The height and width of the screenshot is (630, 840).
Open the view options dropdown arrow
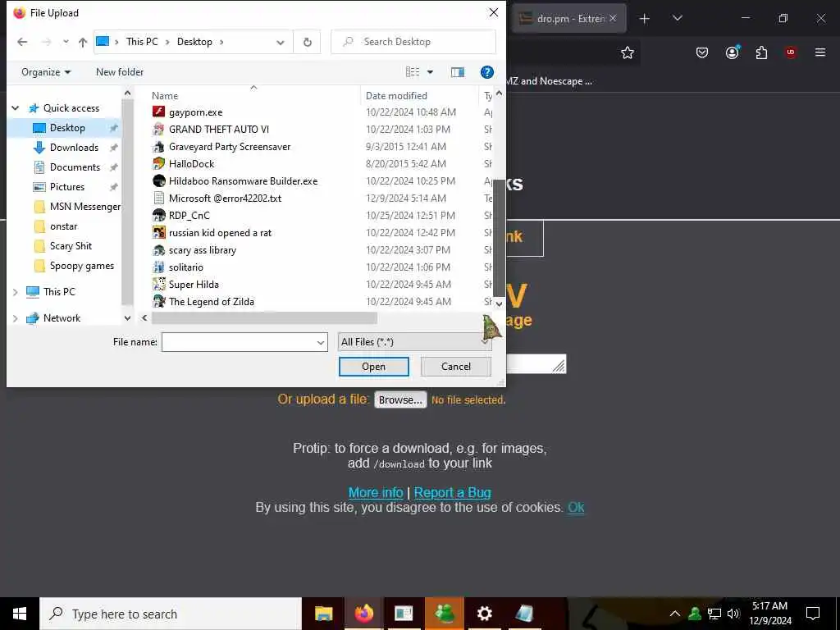(x=430, y=72)
